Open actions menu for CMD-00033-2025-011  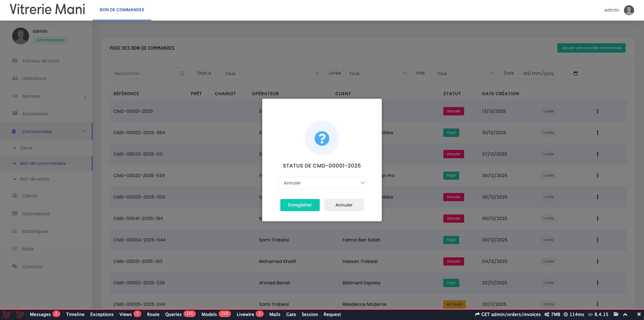click(597, 154)
